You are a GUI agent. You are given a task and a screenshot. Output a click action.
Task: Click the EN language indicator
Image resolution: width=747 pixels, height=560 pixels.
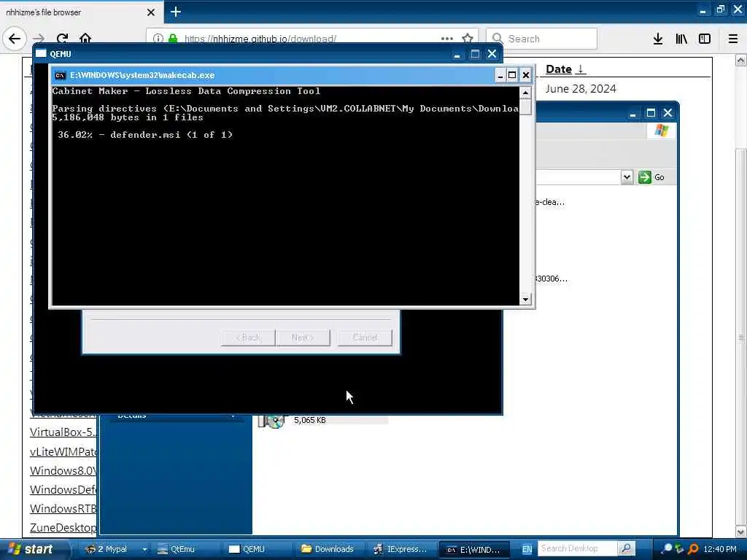pyautogui.click(x=527, y=549)
